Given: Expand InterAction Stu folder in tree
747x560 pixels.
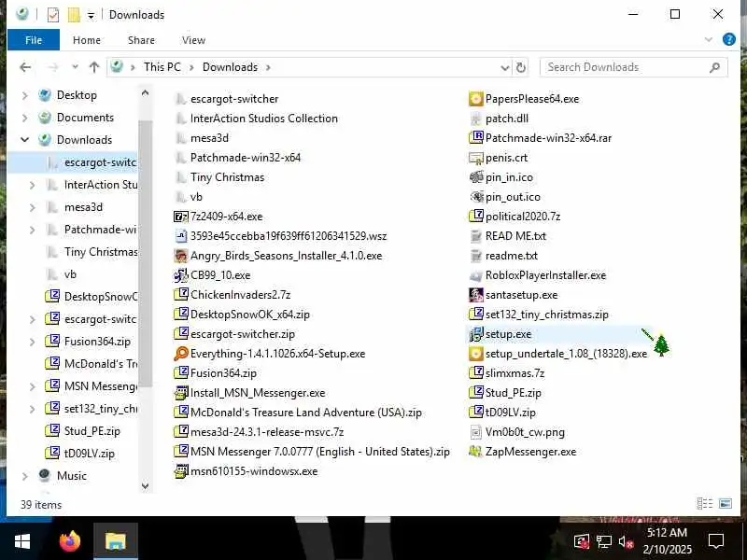Looking at the screenshot, I should pyautogui.click(x=33, y=185).
